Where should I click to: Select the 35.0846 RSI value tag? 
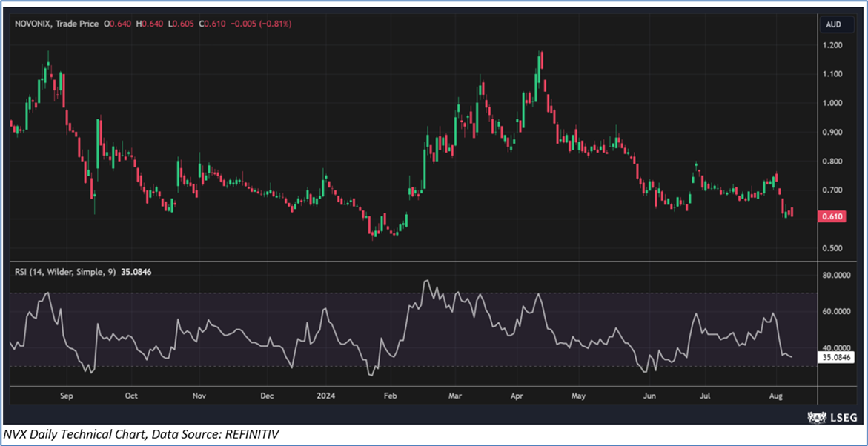click(835, 357)
